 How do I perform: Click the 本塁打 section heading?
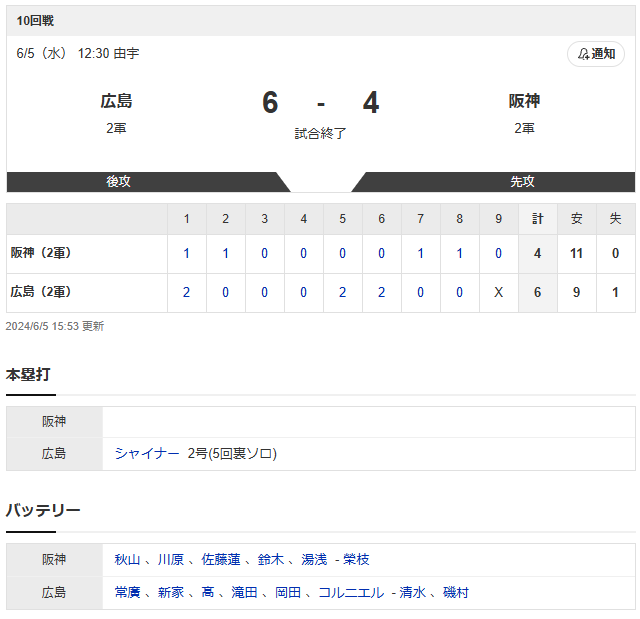click(x=28, y=375)
